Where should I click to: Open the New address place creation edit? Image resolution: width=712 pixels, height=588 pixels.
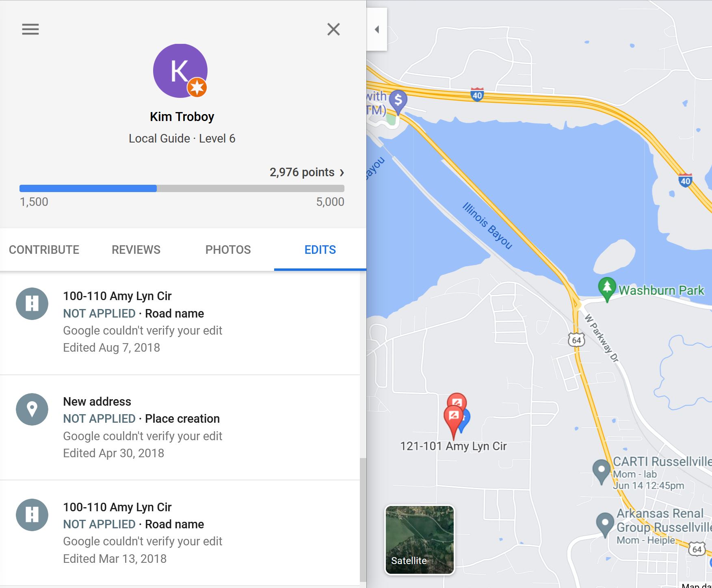[x=180, y=427]
